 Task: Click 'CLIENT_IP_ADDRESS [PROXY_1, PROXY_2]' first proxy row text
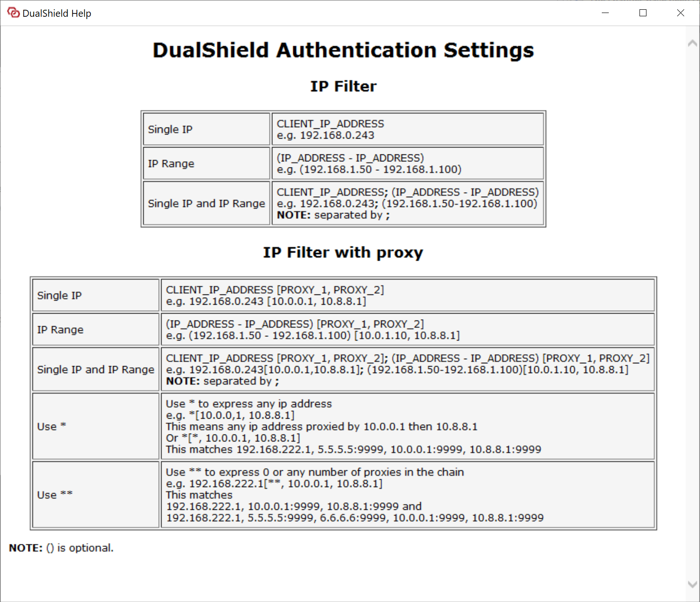(x=275, y=290)
